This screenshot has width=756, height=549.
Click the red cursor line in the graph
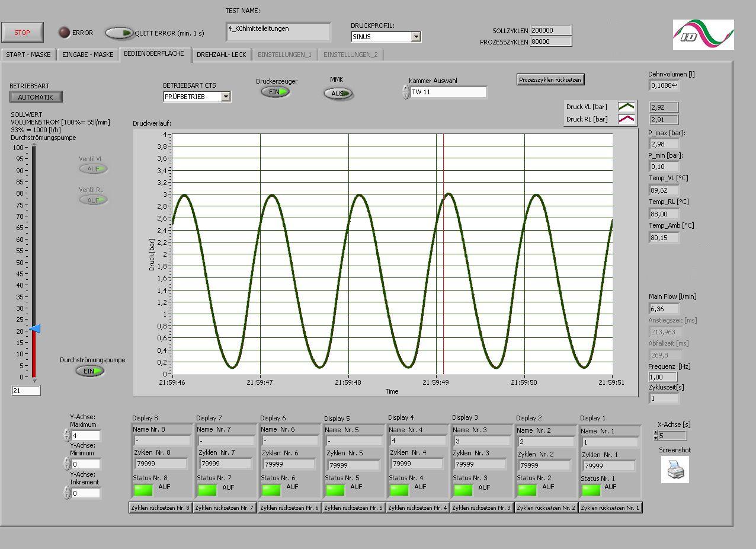point(443,254)
